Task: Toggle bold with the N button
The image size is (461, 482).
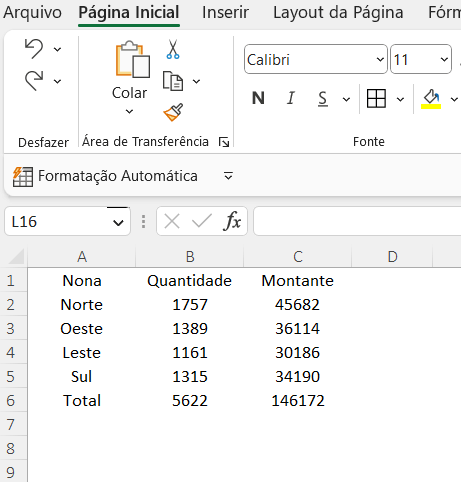Action: [258, 98]
